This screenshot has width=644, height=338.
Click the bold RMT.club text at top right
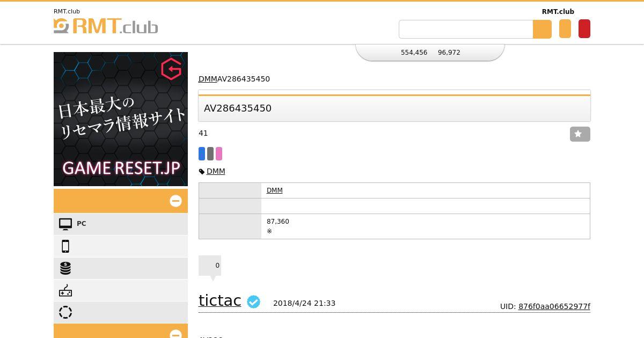tap(558, 12)
